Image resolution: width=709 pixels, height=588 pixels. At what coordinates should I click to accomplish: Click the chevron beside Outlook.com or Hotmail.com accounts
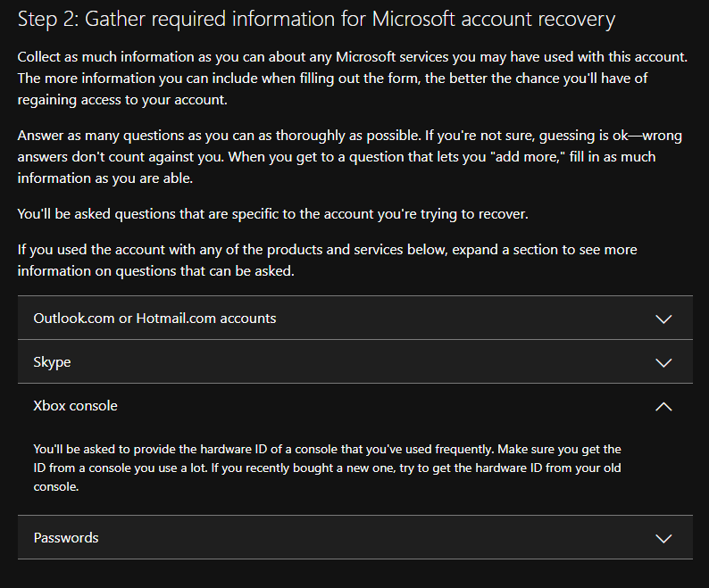[x=663, y=319]
